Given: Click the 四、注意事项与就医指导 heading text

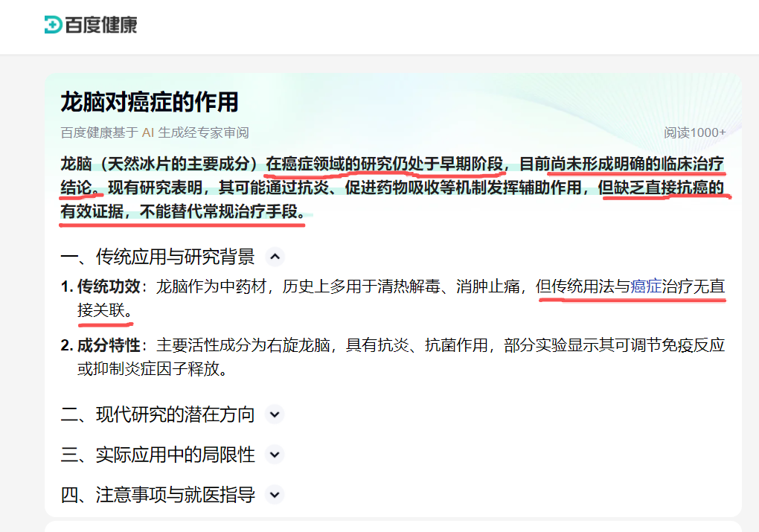Looking at the screenshot, I should tap(158, 495).
